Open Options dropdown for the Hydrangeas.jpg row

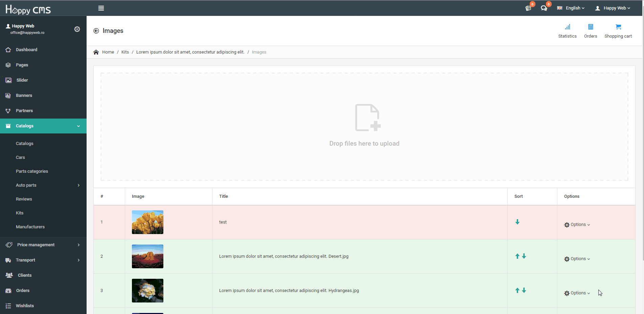(577, 293)
